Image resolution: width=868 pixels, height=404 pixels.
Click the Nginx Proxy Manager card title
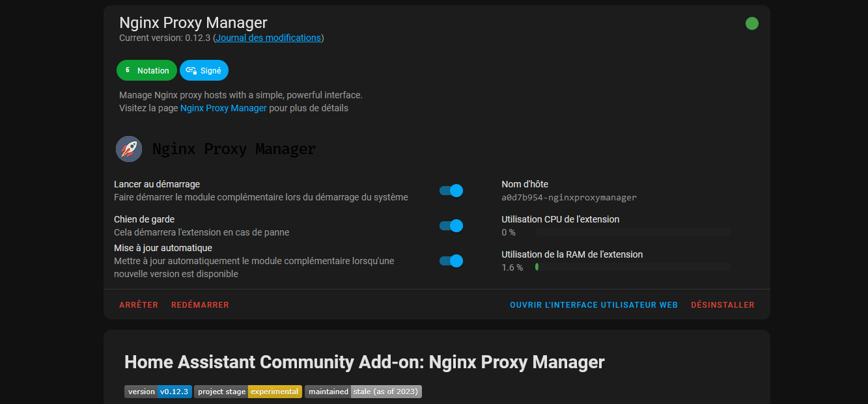pyautogui.click(x=193, y=22)
